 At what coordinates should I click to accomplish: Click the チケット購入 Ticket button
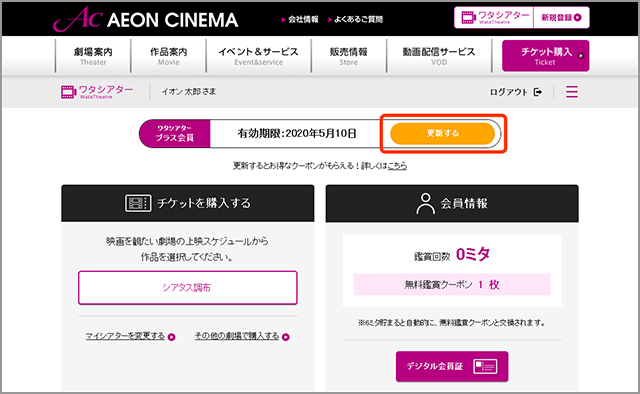[545, 56]
